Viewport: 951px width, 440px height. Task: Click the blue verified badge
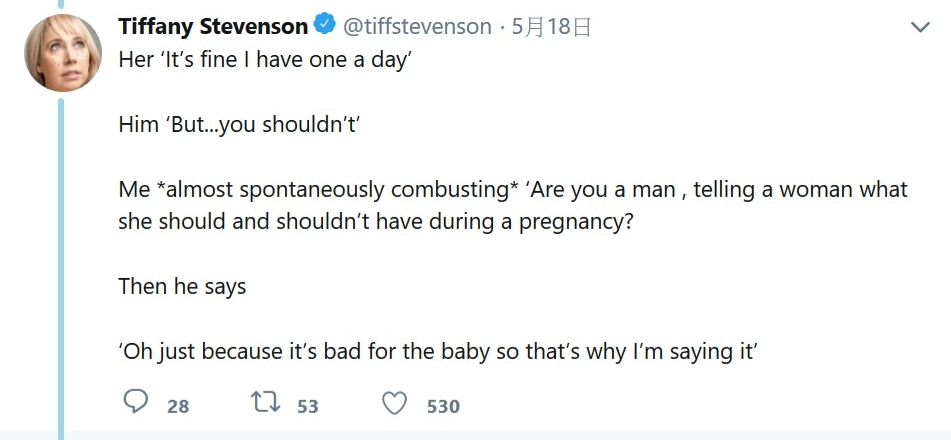click(x=326, y=26)
